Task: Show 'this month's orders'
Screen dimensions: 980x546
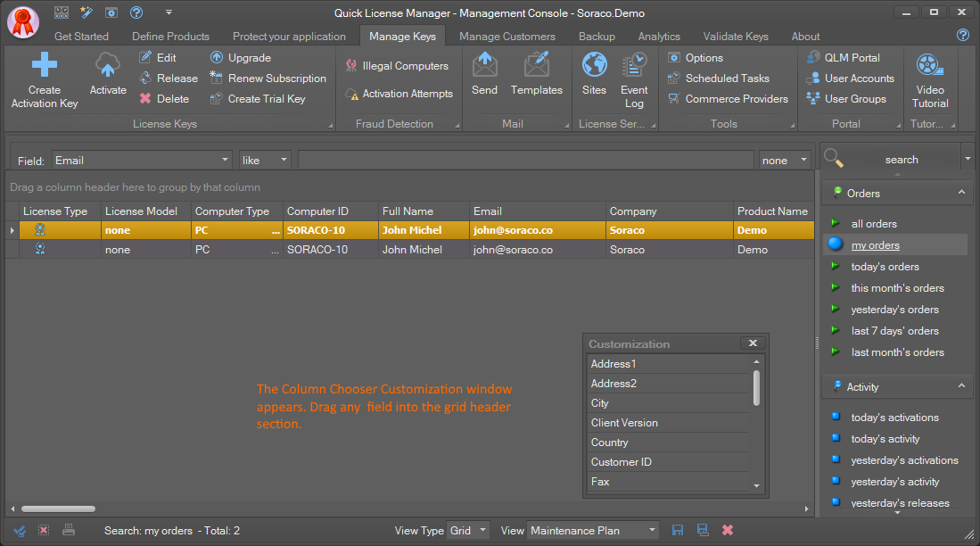Action: [897, 288]
